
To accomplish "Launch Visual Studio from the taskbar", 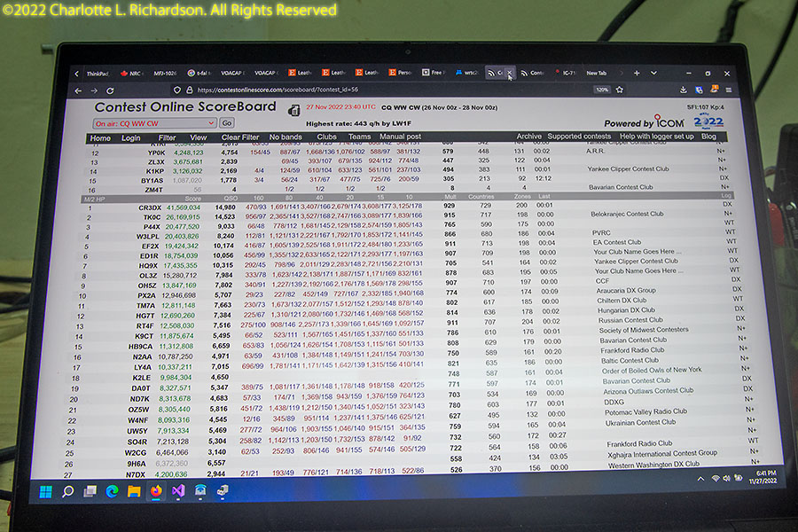I will coord(179,489).
